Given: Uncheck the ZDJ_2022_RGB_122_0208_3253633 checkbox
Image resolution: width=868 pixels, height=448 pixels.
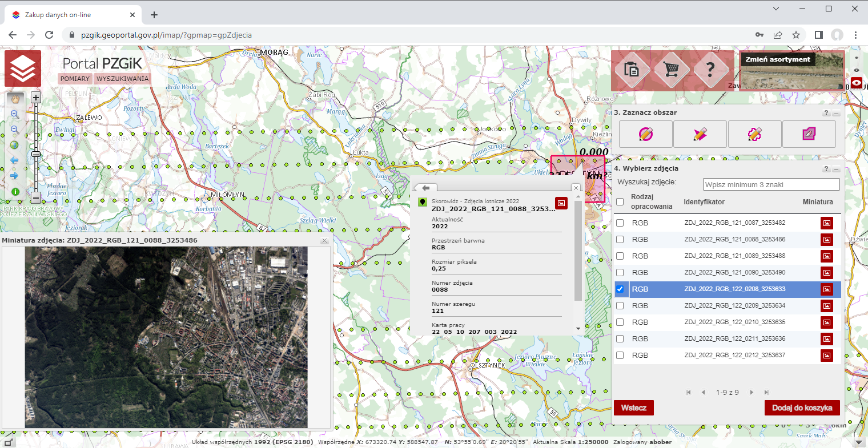Looking at the screenshot, I should 620,289.
